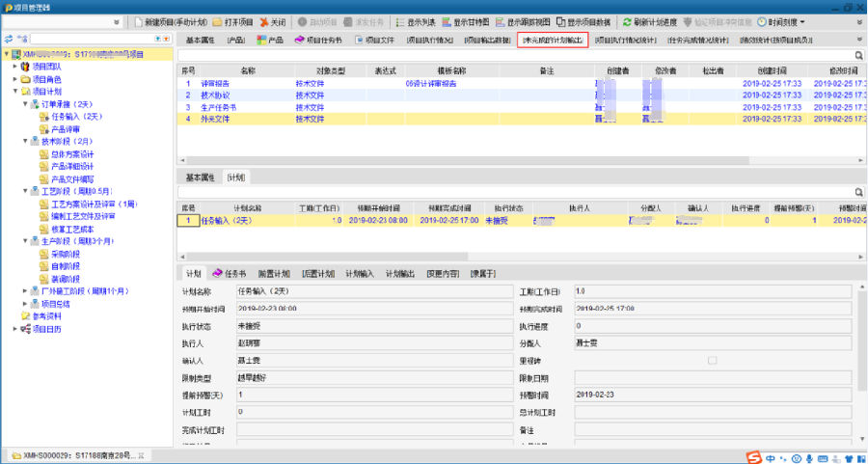Open the 计划输入 tab in details
This screenshot has width=868, height=464.
pyautogui.click(x=360, y=273)
